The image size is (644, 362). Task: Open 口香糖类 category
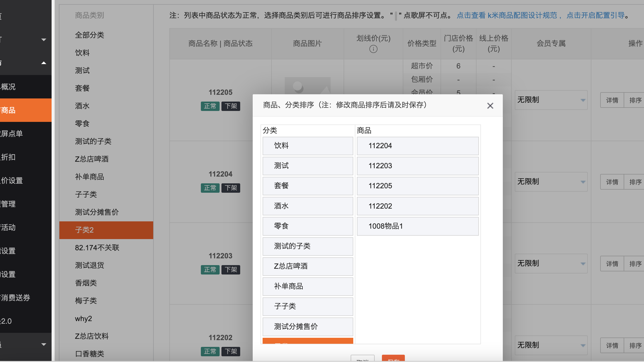pos(106,354)
